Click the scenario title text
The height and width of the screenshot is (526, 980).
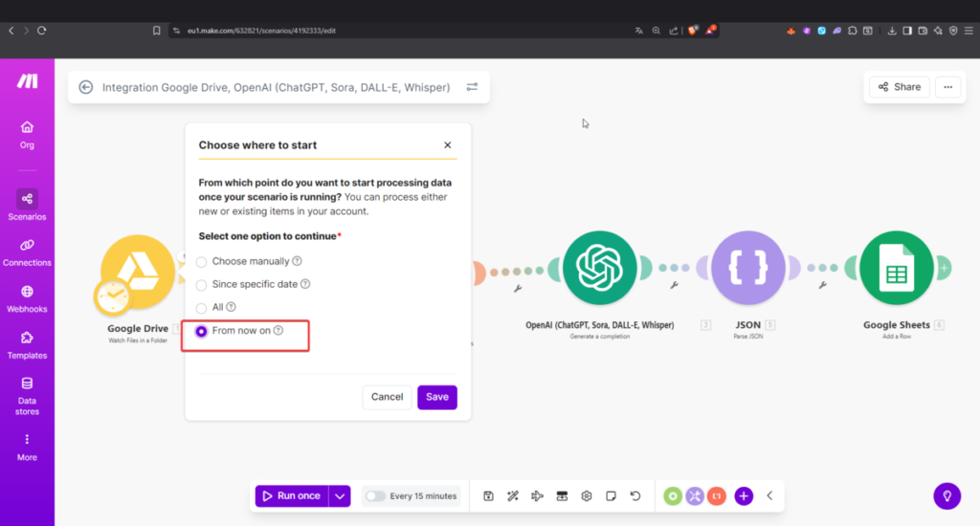pyautogui.click(x=276, y=87)
